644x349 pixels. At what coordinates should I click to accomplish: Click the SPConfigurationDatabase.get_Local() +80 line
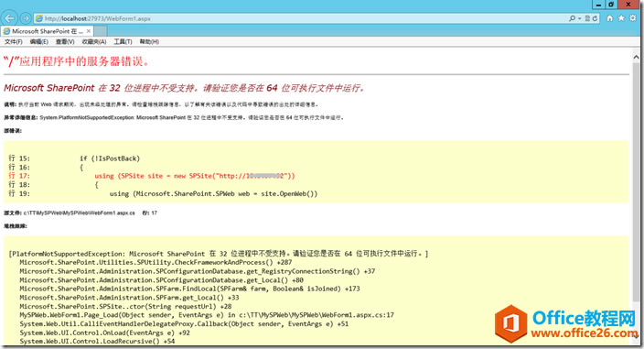tap(161, 280)
